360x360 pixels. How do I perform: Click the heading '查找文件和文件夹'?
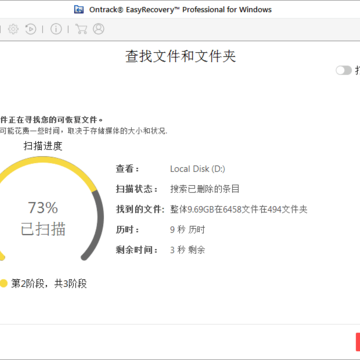[x=181, y=56]
